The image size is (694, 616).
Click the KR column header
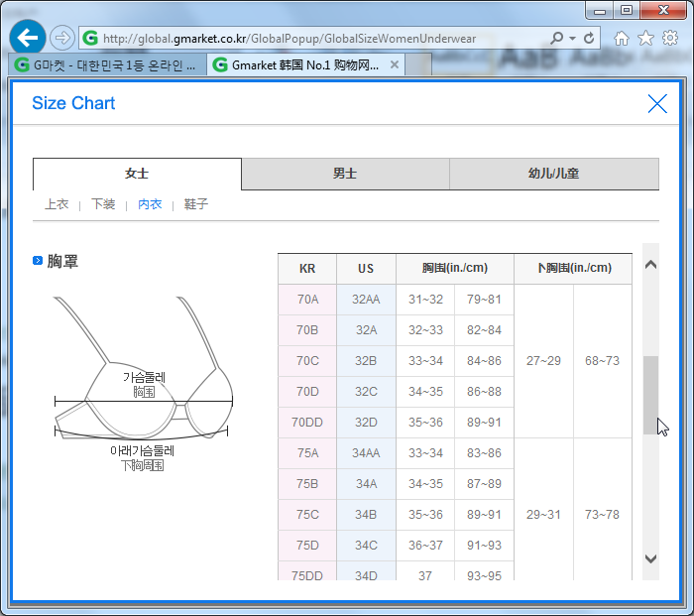pos(307,269)
